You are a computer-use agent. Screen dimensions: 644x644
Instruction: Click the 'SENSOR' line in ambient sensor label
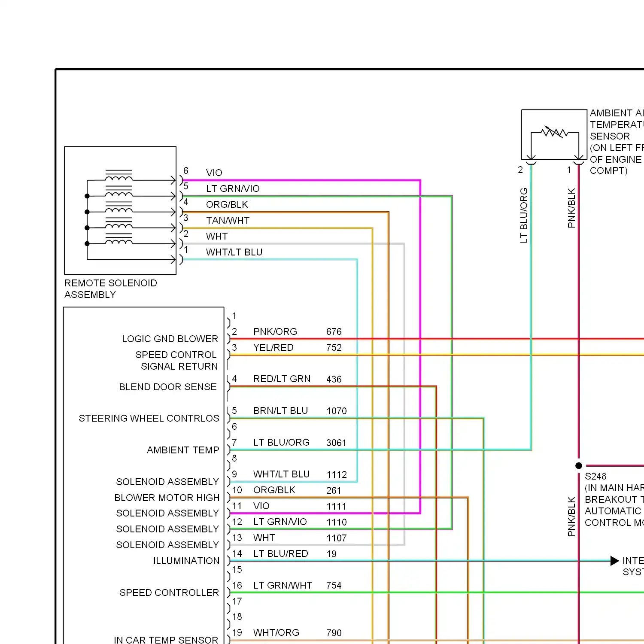coord(610,136)
